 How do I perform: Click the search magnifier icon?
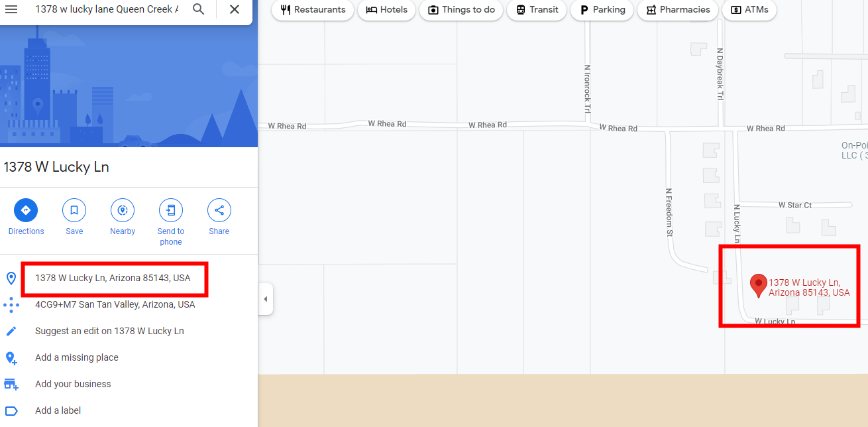click(198, 9)
